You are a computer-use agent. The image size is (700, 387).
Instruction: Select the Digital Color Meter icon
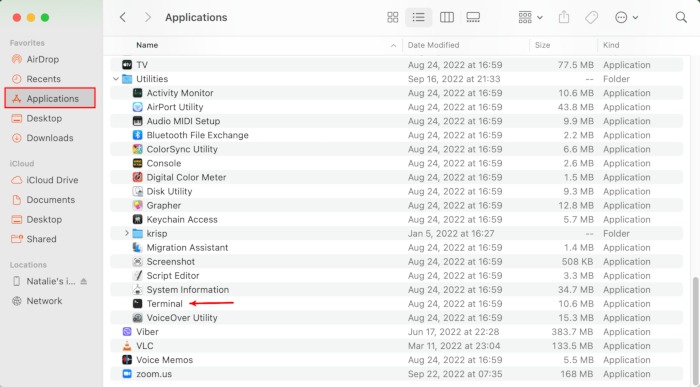138,177
